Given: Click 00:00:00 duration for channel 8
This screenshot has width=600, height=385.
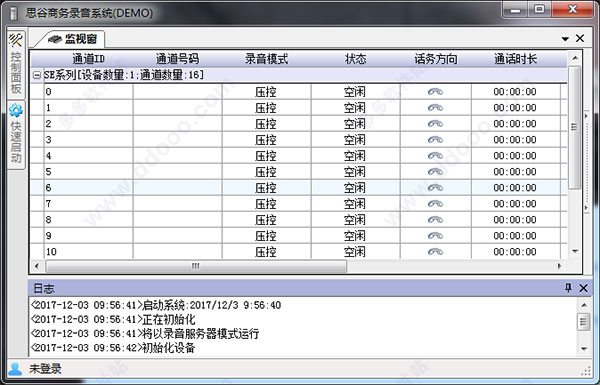Looking at the screenshot, I should point(515,220).
